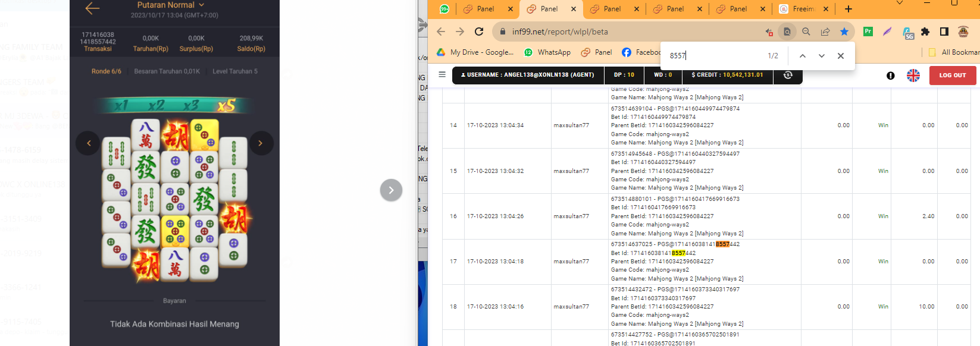Click the Win result in row 15
This screenshot has height=346, width=980.
coord(883,171)
